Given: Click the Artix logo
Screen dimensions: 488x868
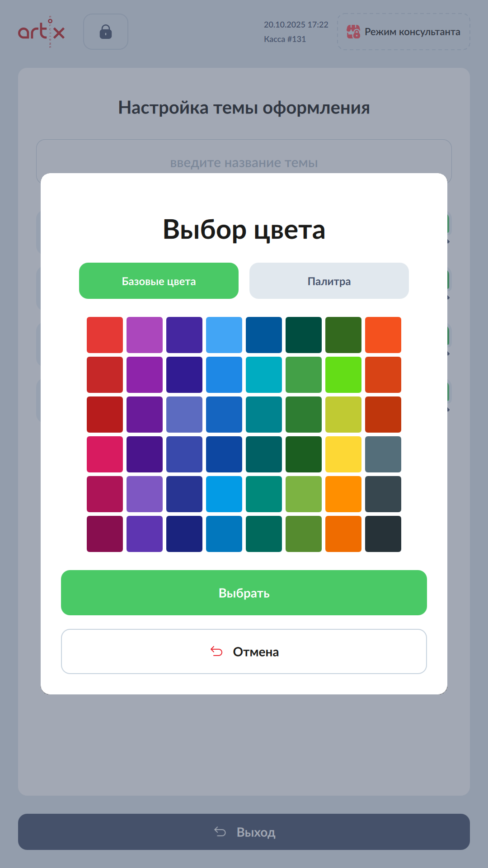Looking at the screenshot, I should point(41,32).
